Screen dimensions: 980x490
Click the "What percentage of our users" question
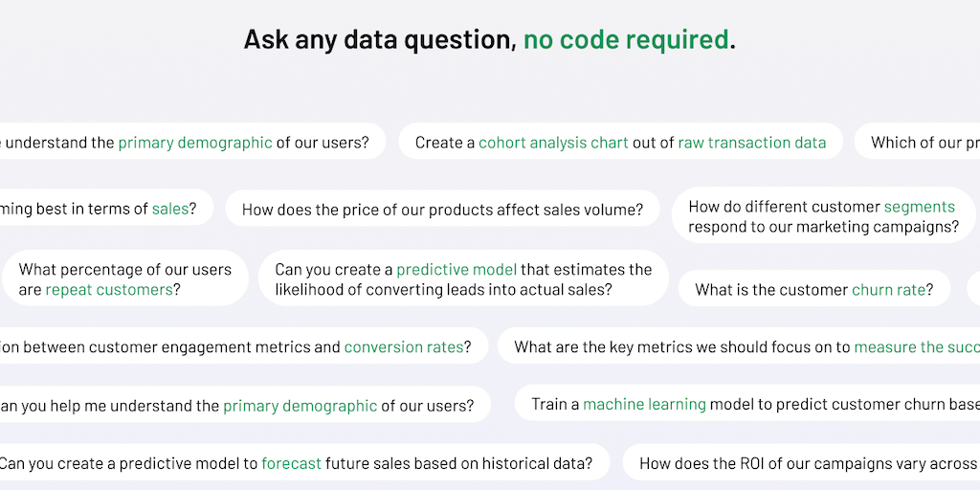pos(124,278)
